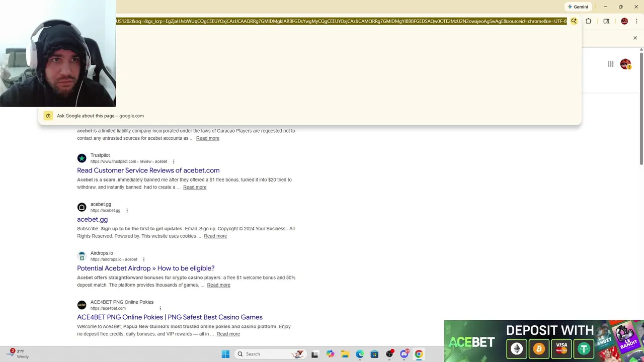Click the scrollbar up arrow on the page
The height and width of the screenshot is (362, 644).
pyautogui.click(x=641, y=49)
